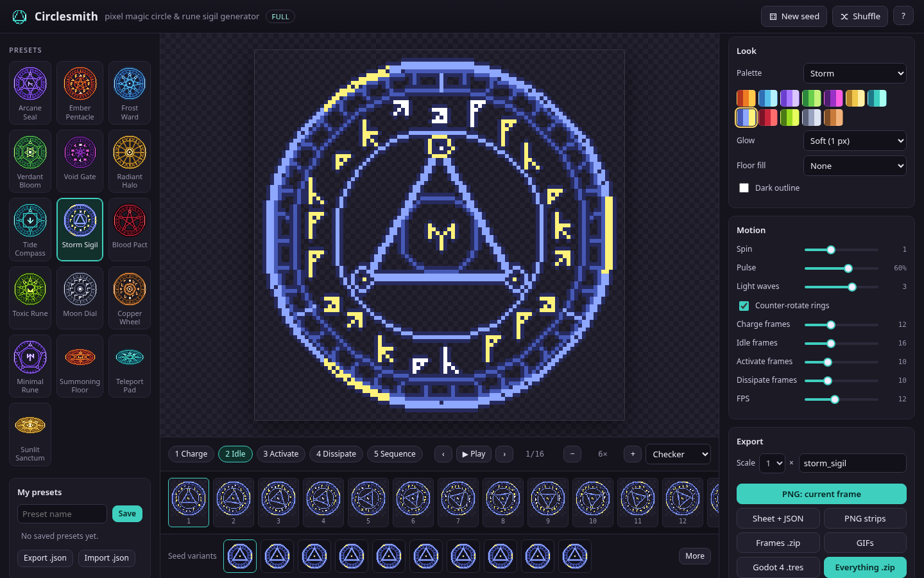Select the Toxic Rune preset

(x=30, y=298)
